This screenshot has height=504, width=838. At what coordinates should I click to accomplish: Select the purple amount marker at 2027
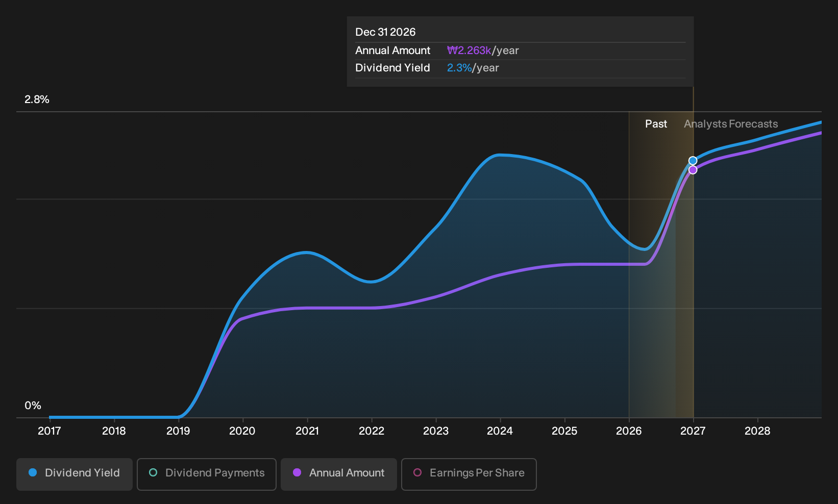tap(693, 170)
